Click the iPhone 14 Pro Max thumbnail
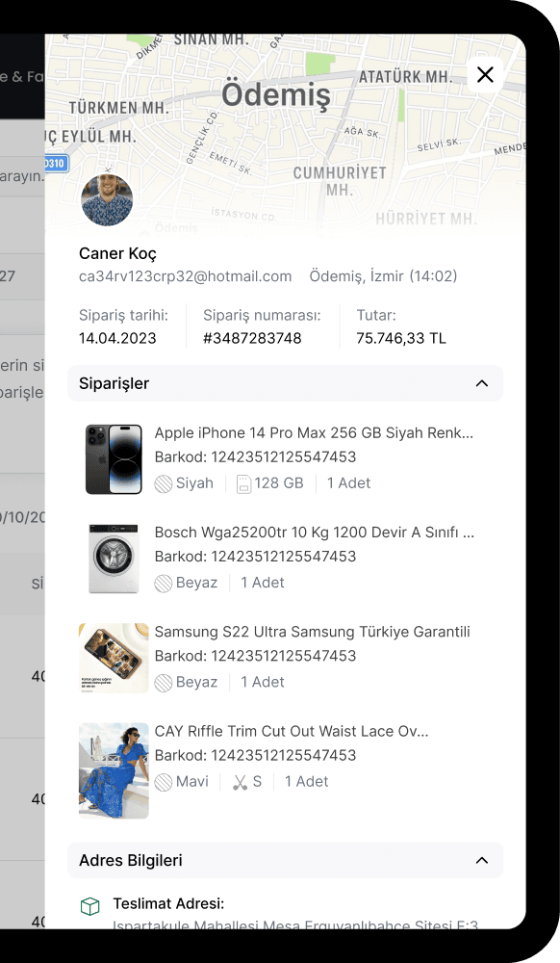 pyautogui.click(x=114, y=459)
